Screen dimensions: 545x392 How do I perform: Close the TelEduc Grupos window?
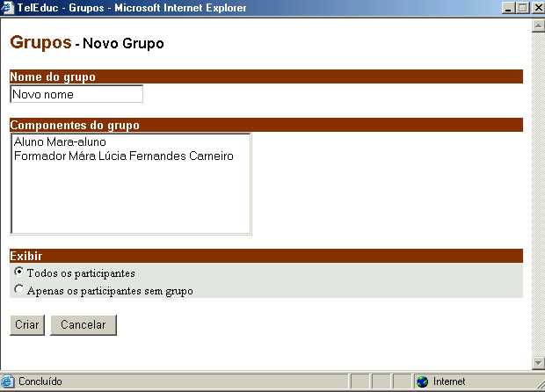click(x=538, y=8)
